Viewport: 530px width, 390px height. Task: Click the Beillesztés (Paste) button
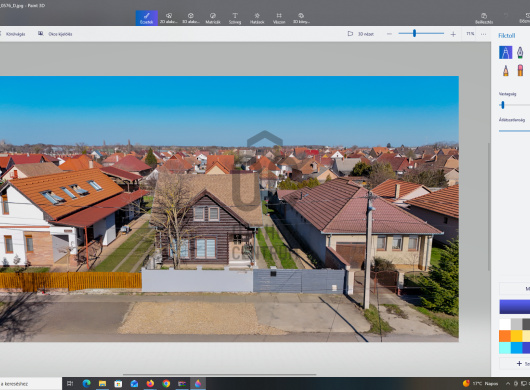pyautogui.click(x=484, y=18)
